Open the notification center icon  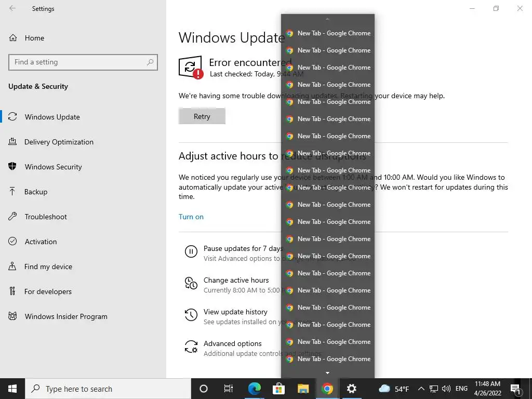(x=516, y=389)
